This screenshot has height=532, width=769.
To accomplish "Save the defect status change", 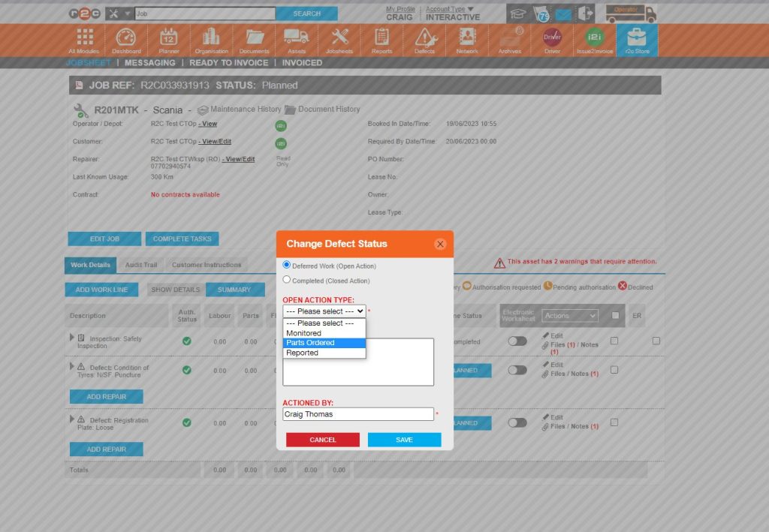I will [x=404, y=440].
